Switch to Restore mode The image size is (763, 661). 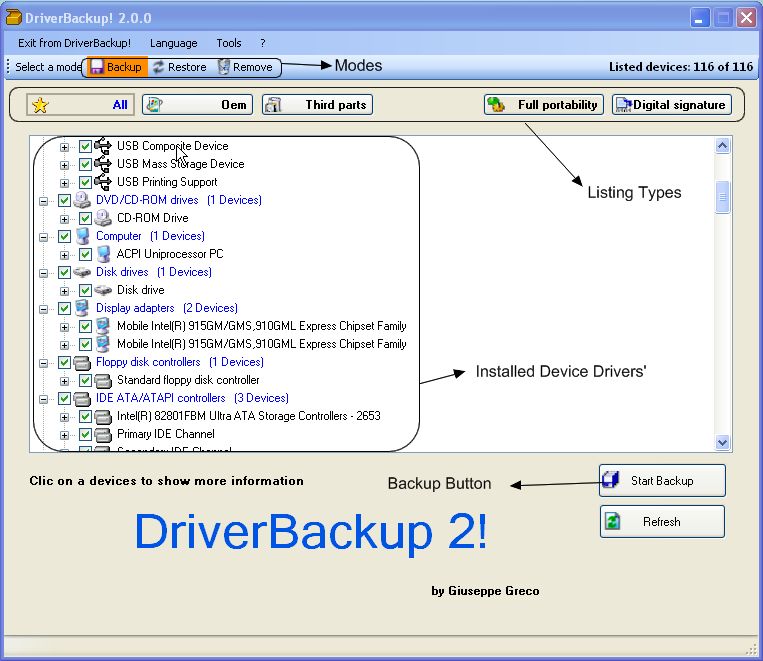(x=180, y=67)
